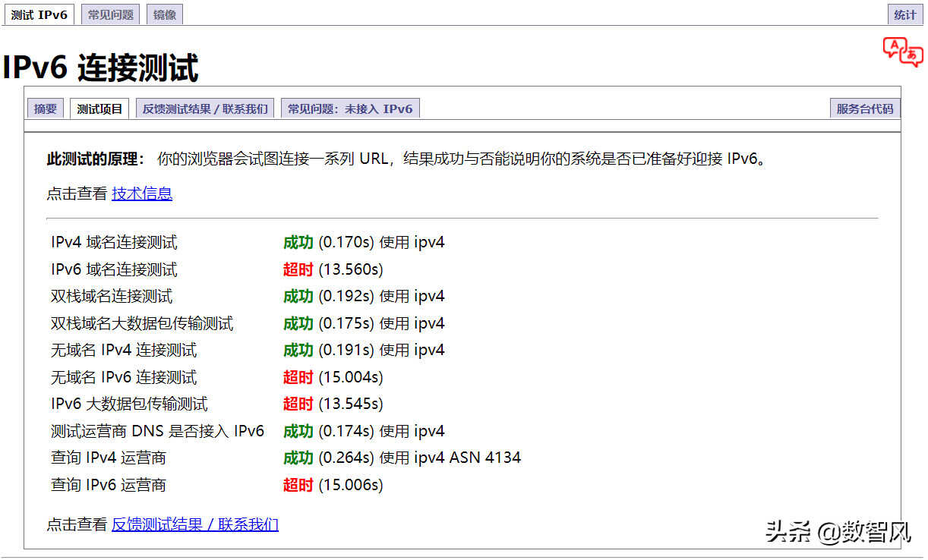928x560 pixels.
Task: Open the 常见问题：未接入 IPv6 tab
Action: [349, 109]
